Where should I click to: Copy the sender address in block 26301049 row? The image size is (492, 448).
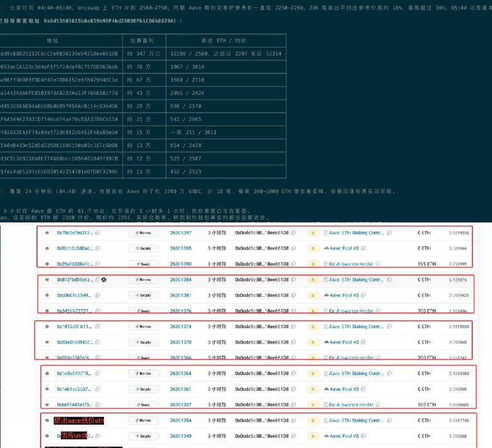click(x=293, y=436)
